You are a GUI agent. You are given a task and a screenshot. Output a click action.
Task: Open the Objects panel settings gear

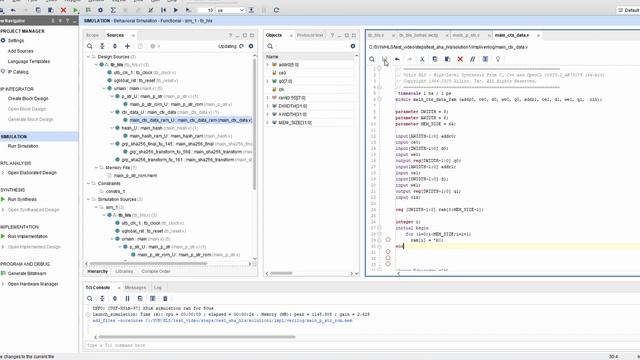[353, 46]
